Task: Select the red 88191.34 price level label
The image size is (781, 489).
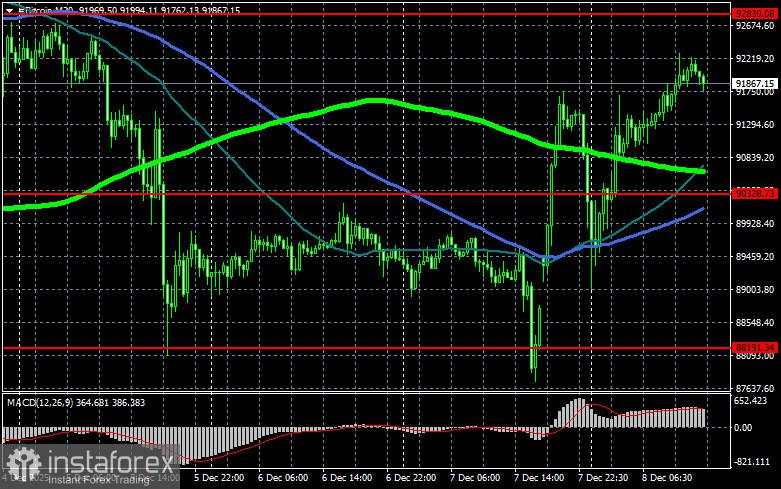Action: (755, 347)
